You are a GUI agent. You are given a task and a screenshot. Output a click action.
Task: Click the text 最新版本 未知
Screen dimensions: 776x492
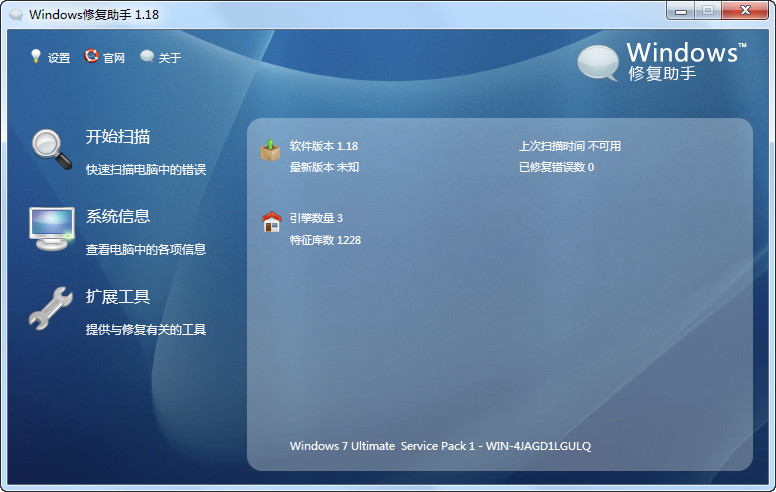coord(324,167)
